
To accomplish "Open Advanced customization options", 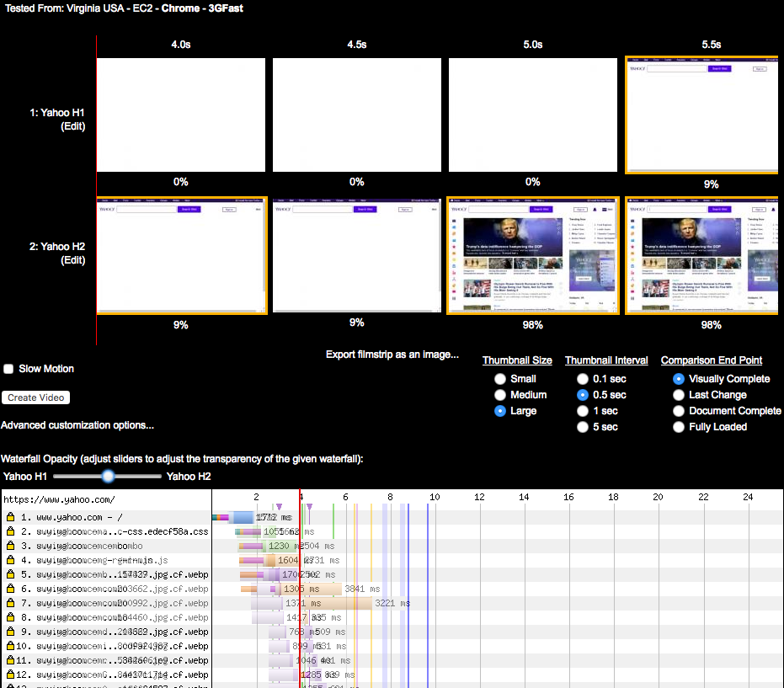I will [x=77, y=425].
